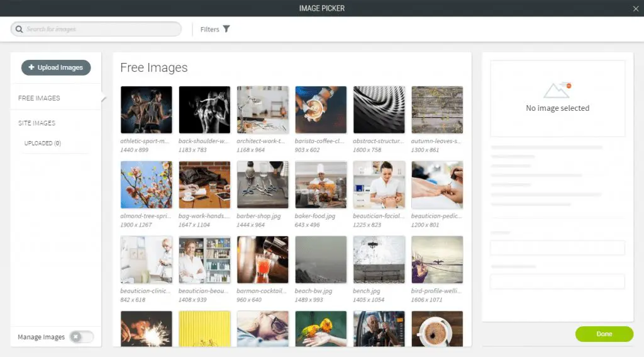
Task: Click the 1606 x 1071 dimensions text
Action: pyautogui.click(x=427, y=300)
